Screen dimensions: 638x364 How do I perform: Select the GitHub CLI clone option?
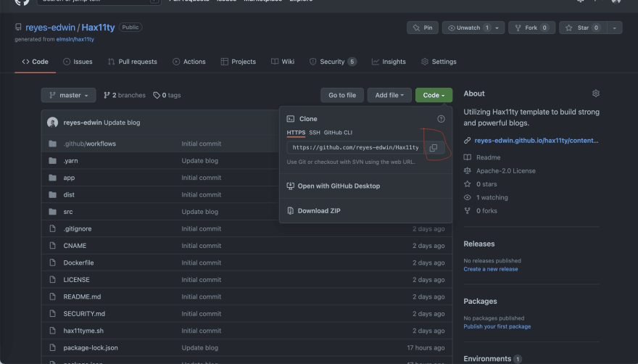click(338, 133)
